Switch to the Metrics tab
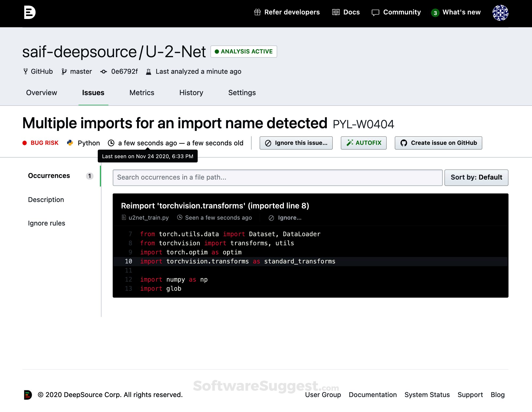 [142, 93]
